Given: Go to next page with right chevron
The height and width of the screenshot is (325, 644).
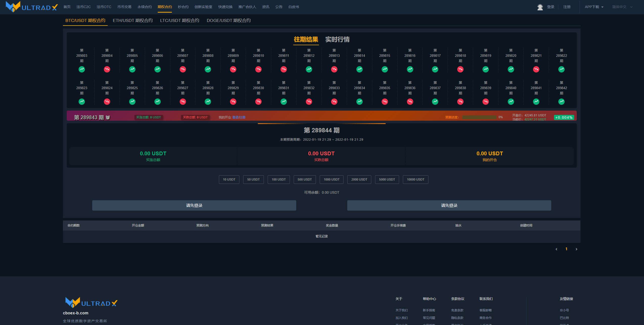Looking at the screenshot, I should 576,249.
